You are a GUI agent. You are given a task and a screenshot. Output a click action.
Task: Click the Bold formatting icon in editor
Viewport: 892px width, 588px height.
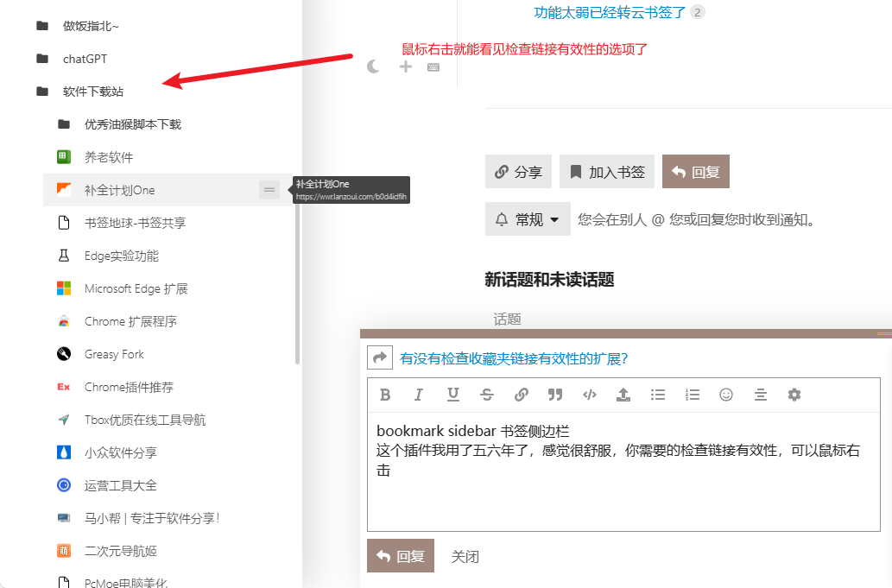point(385,395)
